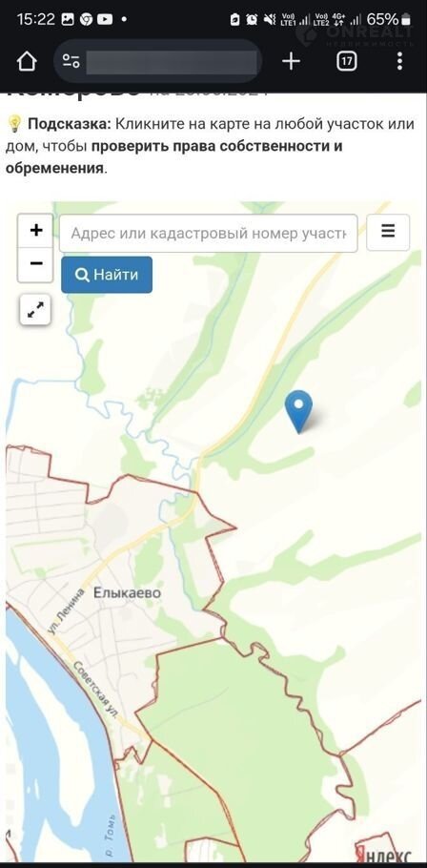Open the map layers hamburger menu
The height and width of the screenshot is (868, 427).
point(388,232)
